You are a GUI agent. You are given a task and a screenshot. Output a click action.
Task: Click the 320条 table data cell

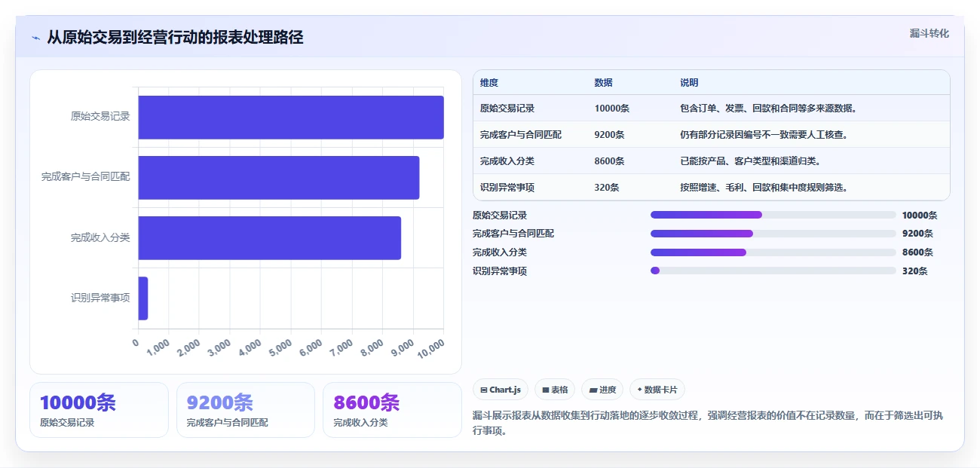(x=607, y=188)
